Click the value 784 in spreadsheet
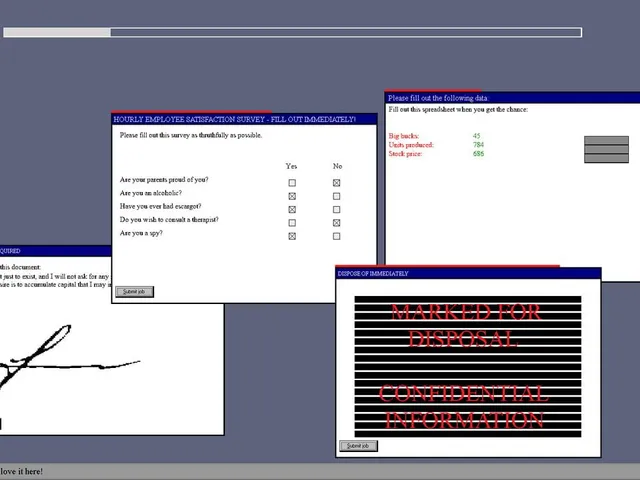The height and width of the screenshot is (480, 640). (x=478, y=145)
